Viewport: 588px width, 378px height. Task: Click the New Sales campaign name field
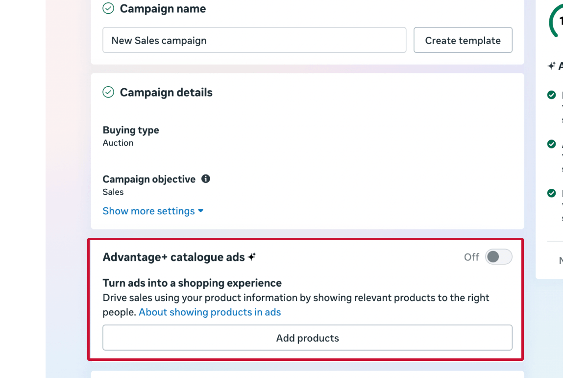(x=254, y=40)
